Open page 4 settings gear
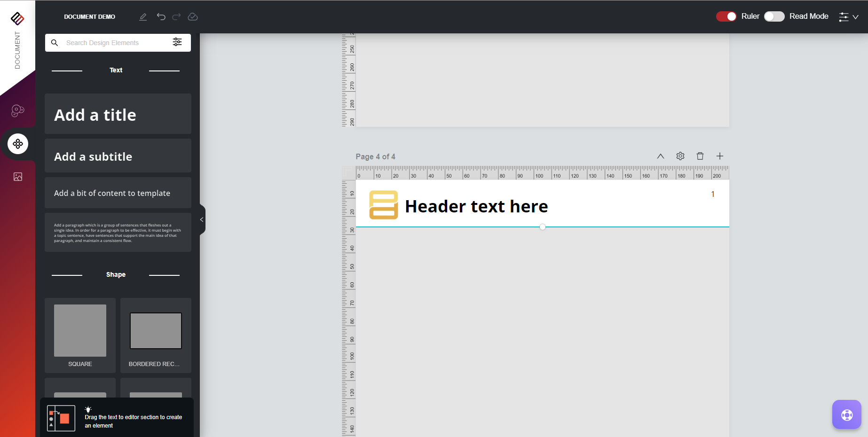Viewport: 868px width, 437px height. point(680,156)
